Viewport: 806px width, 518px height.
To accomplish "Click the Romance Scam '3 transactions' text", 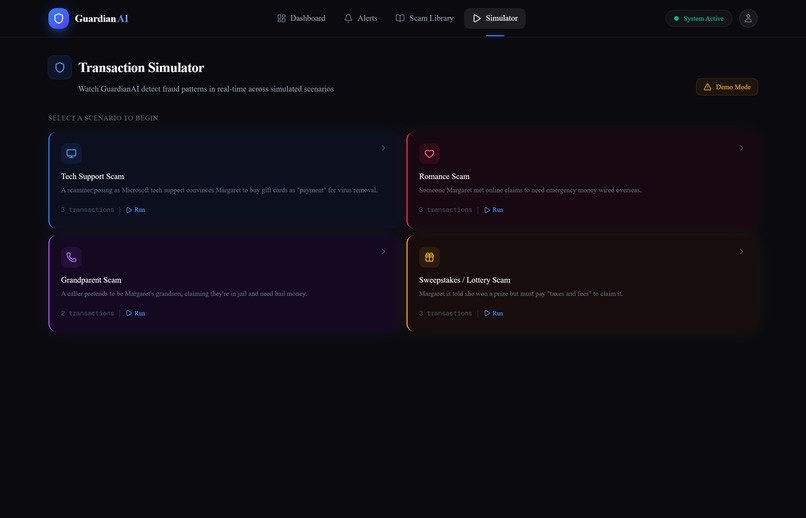I will click(x=445, y=210).
